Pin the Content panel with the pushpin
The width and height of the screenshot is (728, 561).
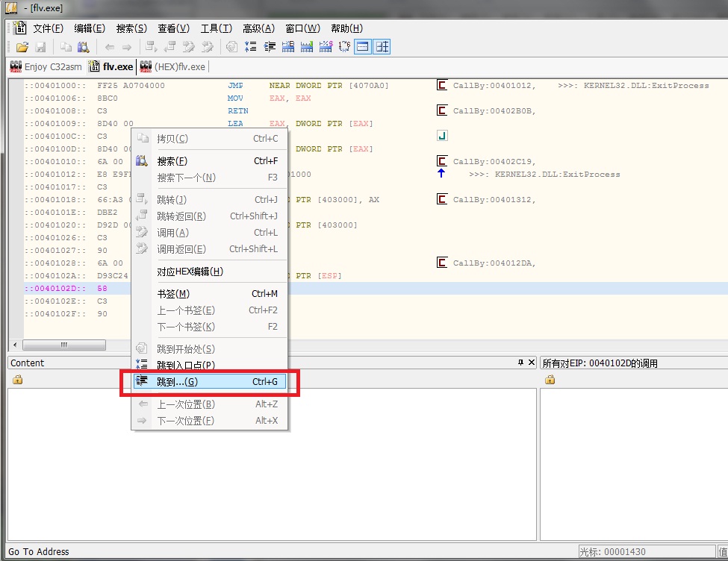[x=521, y=363]
